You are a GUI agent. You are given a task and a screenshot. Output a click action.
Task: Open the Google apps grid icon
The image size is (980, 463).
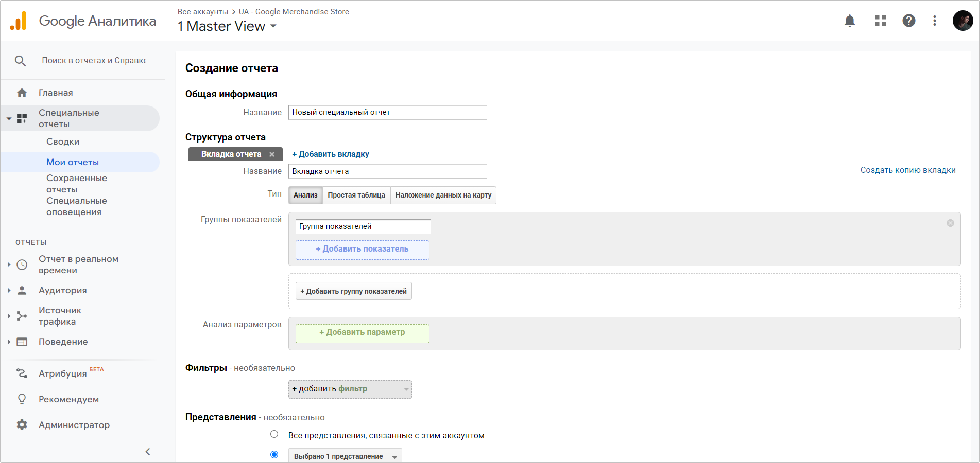pyautogui.click(x=880, y=21)
